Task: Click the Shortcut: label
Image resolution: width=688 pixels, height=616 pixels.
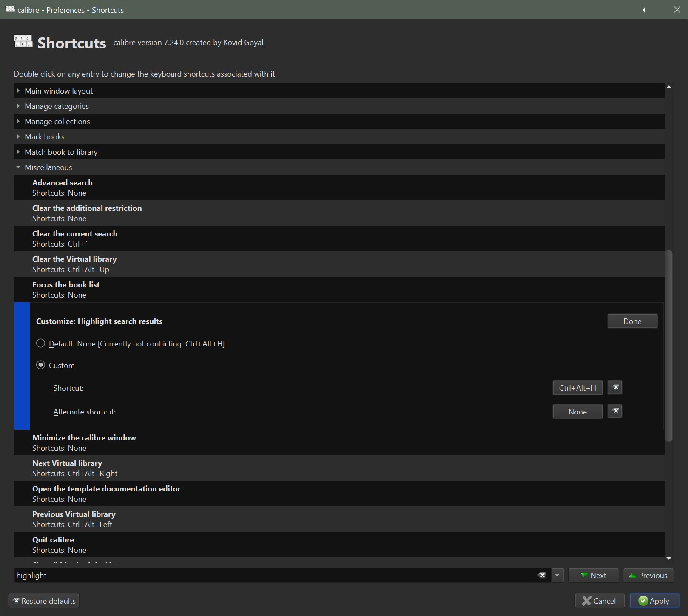Action: tap(68, 388)
